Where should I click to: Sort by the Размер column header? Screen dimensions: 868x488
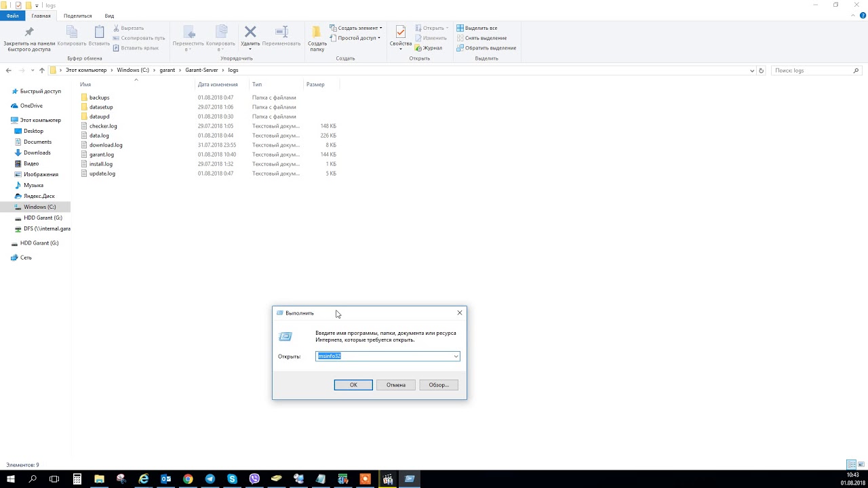coord(321,85)
